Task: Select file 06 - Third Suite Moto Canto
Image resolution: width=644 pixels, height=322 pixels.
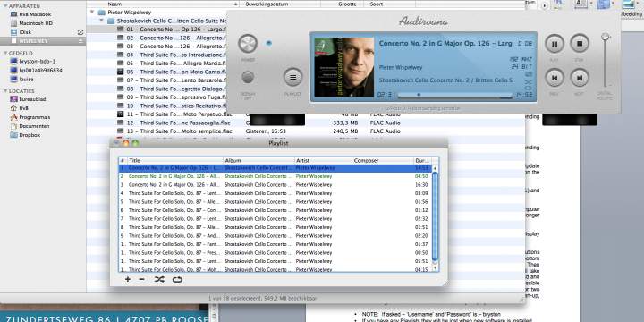Action: pyautogui.click(x=171, y=72)
